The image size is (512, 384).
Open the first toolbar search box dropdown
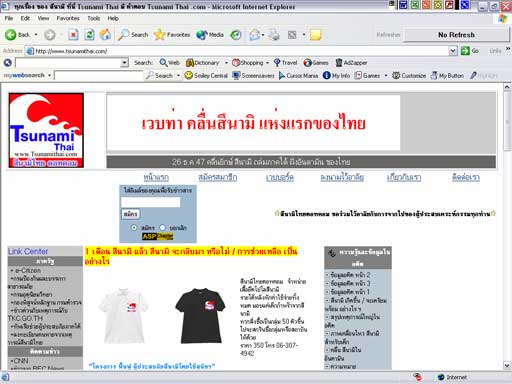[124, 63]
